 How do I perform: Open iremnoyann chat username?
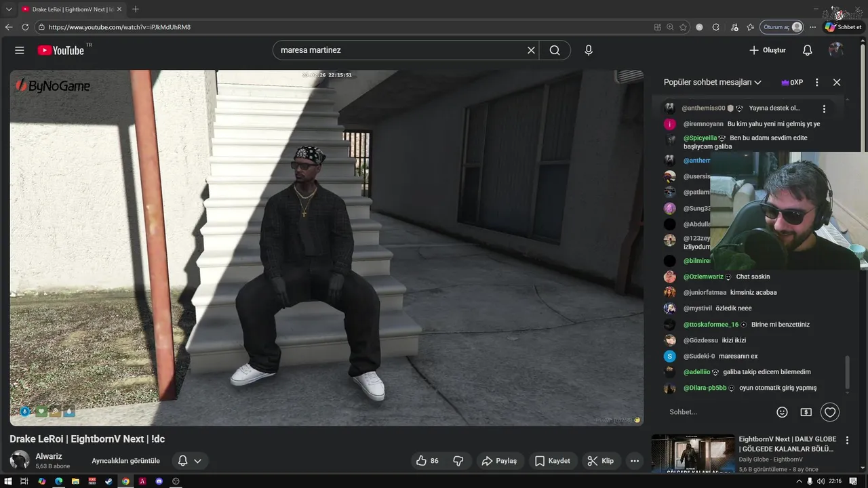pyautogui.click(x=703, y=124)
